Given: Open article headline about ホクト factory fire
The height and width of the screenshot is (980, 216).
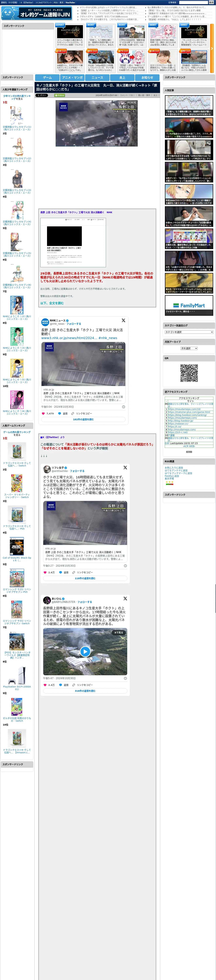Looking at the screenshot, I should tap(97, 88).
